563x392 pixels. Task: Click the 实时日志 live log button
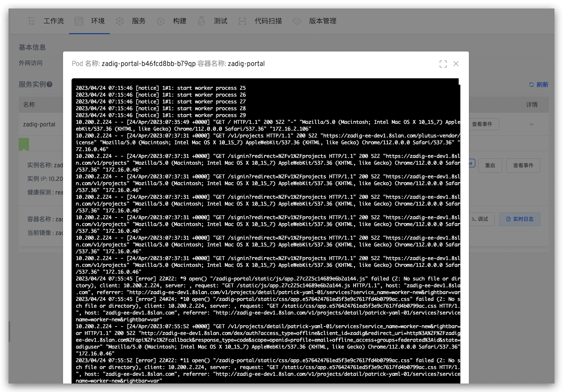point(519,219)
